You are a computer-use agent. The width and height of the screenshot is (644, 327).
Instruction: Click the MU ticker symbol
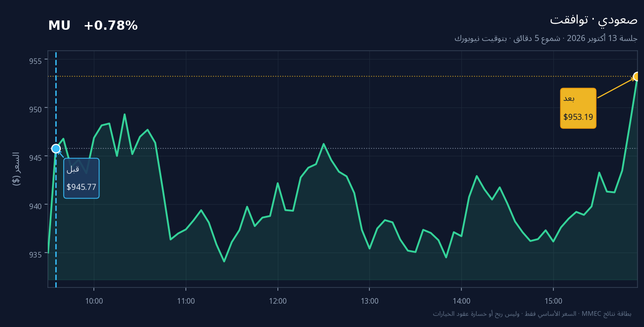[59, 26]
